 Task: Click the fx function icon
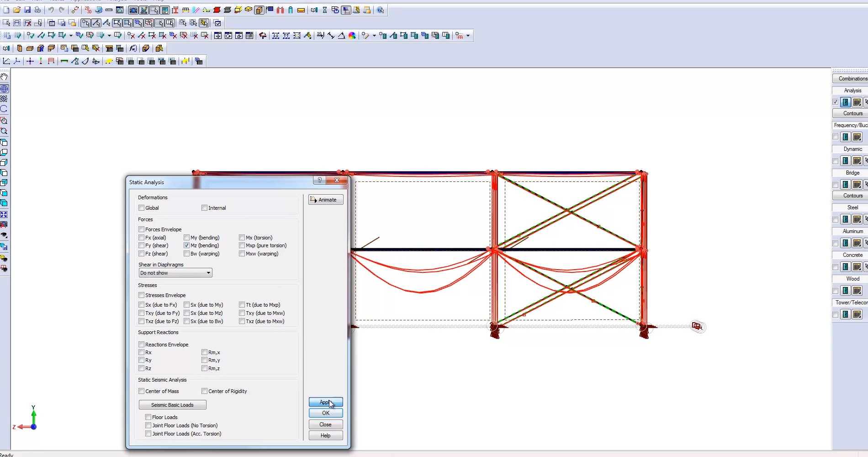(x=133, y=48)
